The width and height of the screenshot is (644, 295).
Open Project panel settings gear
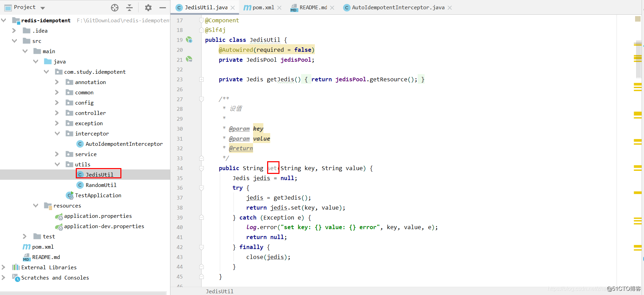point(148,8)
